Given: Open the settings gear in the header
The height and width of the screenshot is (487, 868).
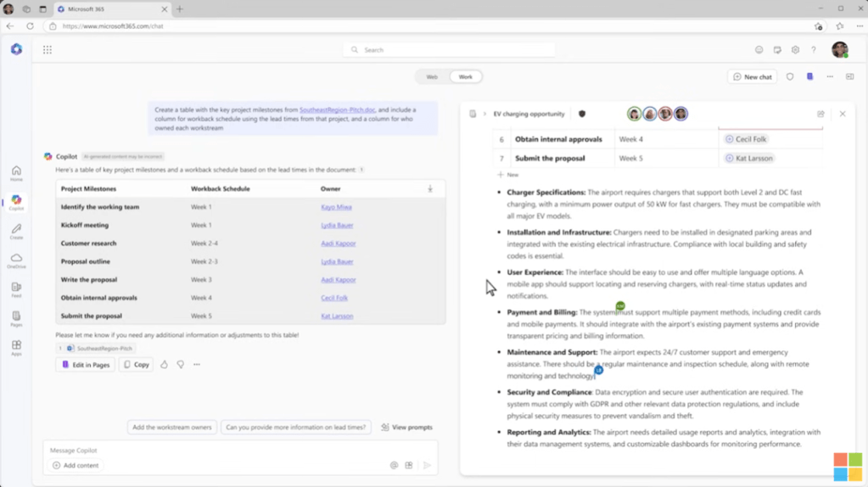Looking at the screenshot, I should pos(795,50).
